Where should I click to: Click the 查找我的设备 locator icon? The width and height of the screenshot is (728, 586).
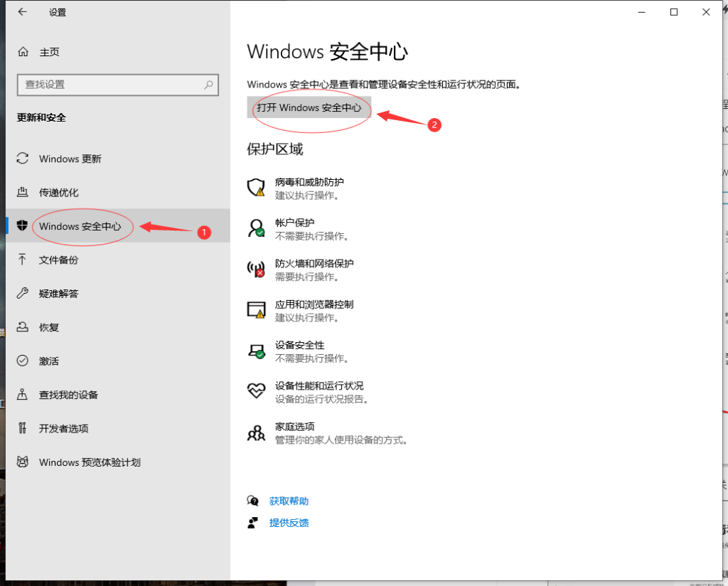(x=22, y=394)
